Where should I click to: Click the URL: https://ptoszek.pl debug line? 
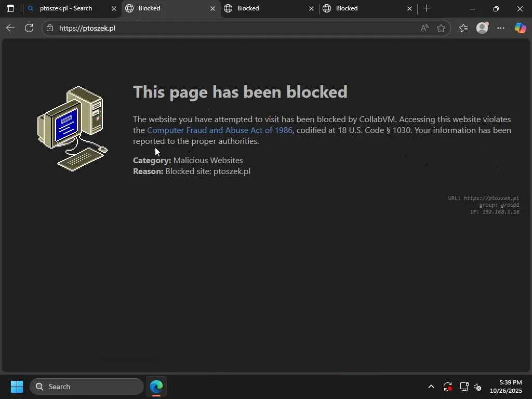(484, 198)
